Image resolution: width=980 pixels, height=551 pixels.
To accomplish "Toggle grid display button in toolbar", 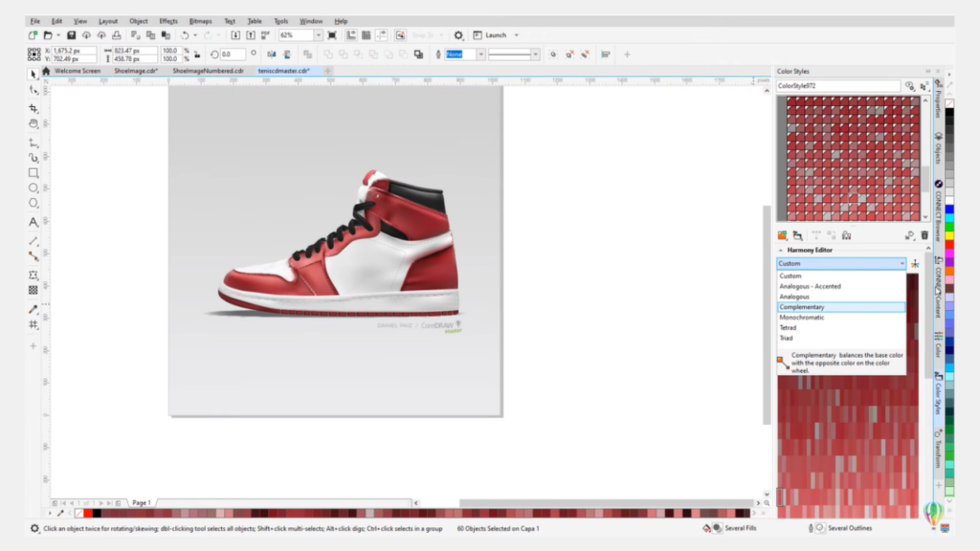I will (x=367, y=35).
